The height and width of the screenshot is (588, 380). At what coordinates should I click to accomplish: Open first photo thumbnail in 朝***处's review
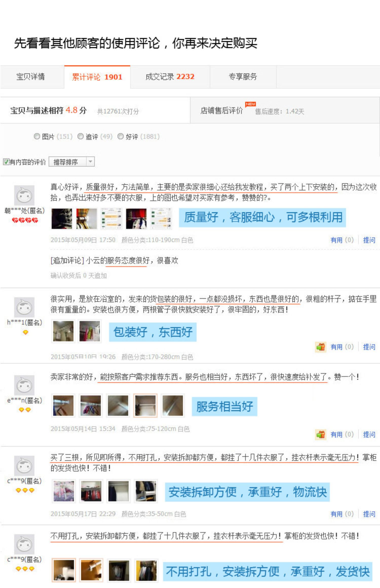point(62,219)
